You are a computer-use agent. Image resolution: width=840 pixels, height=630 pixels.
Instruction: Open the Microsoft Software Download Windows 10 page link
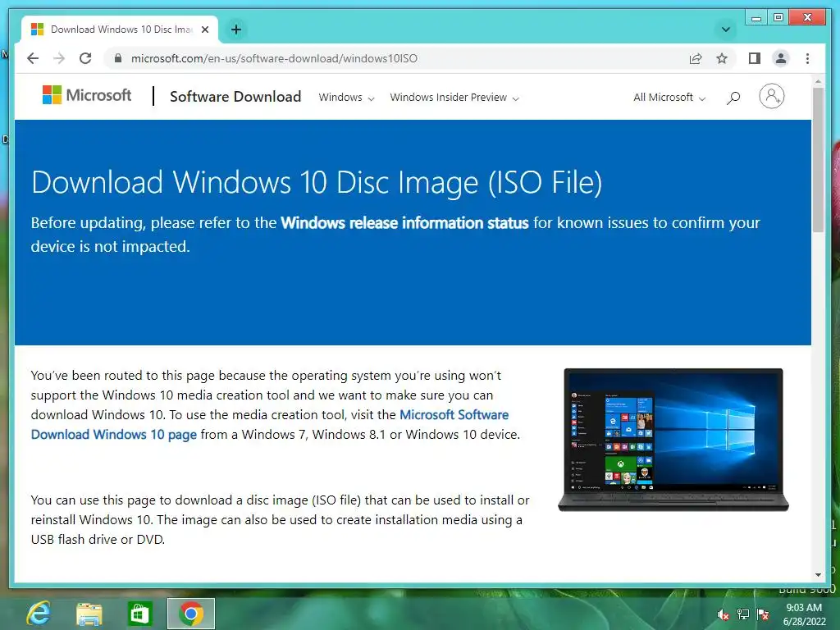269,424
